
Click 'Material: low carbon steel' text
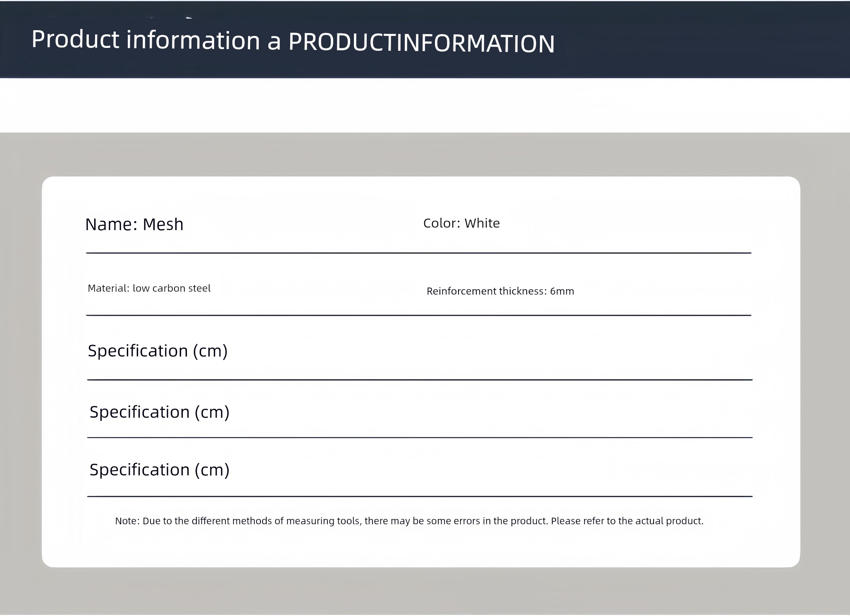[x=149, y=288]
